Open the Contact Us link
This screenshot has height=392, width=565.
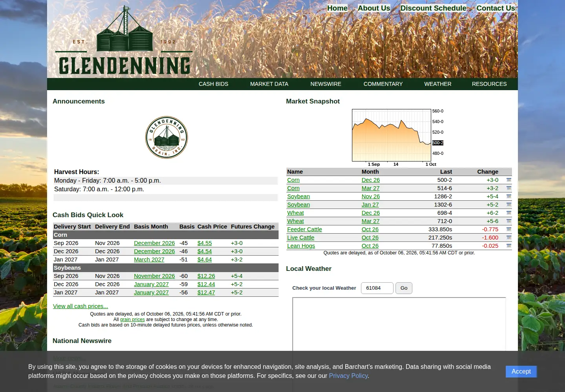pos(496,8)
